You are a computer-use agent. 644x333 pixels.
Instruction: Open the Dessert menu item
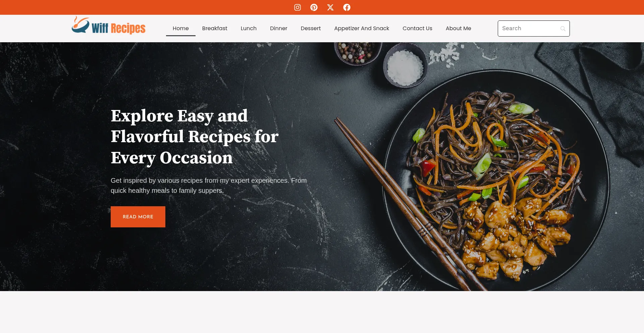pyautogui.click(x=311, y=29)
